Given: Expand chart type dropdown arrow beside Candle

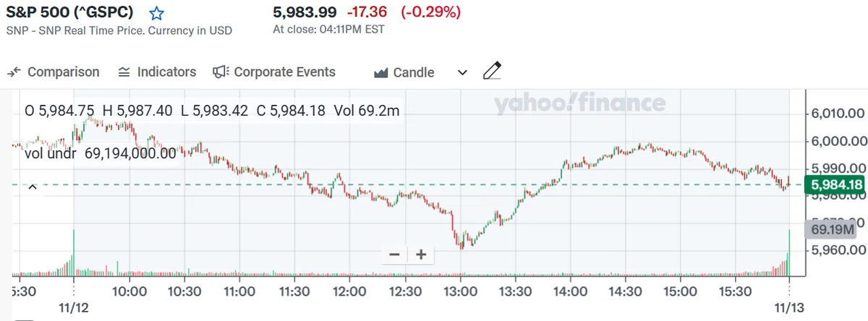Looking at the screenshot, I should click(x=463, y=73).
